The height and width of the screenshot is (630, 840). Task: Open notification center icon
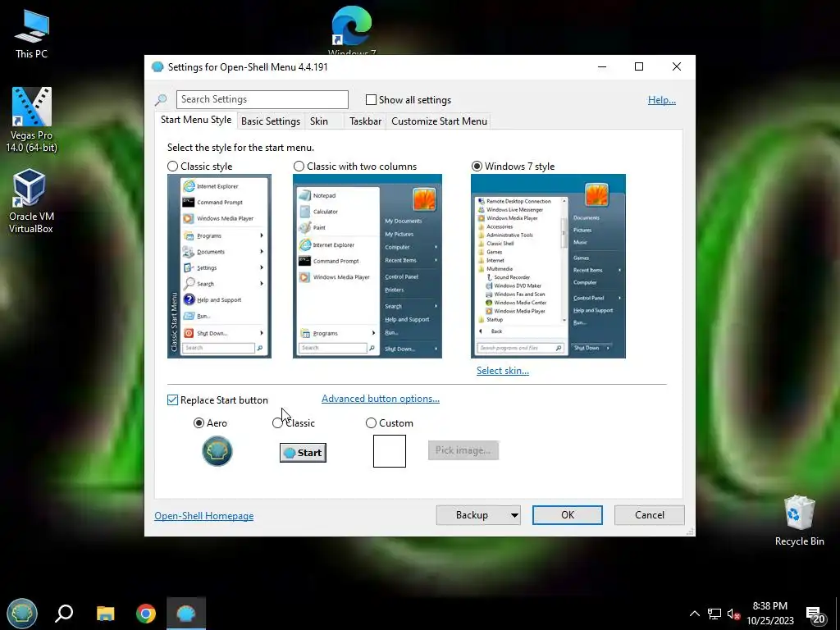[816, 615]
